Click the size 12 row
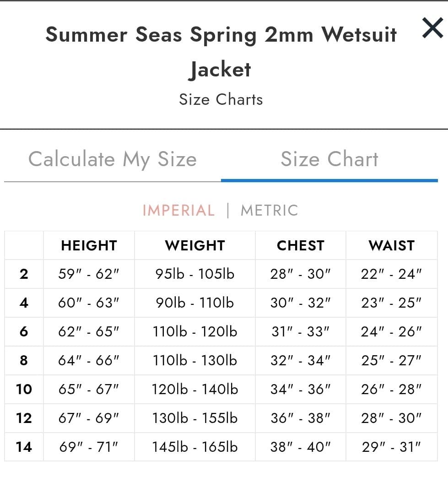Screen dimensions: 448x477 point(24,418)
